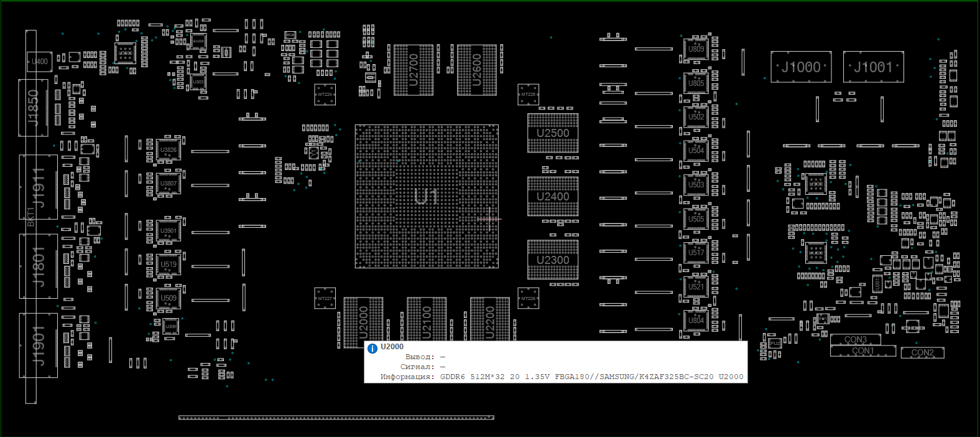This screenshot has height=437, width=980.
Task: Click the U2400 memory component
Action: (x=552, y=197)
